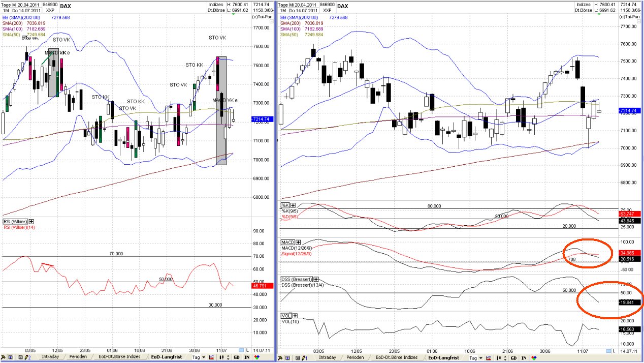
Task: Select the pencil annotation tool in the bottom toolbar
Action: [x=25, y=357]
